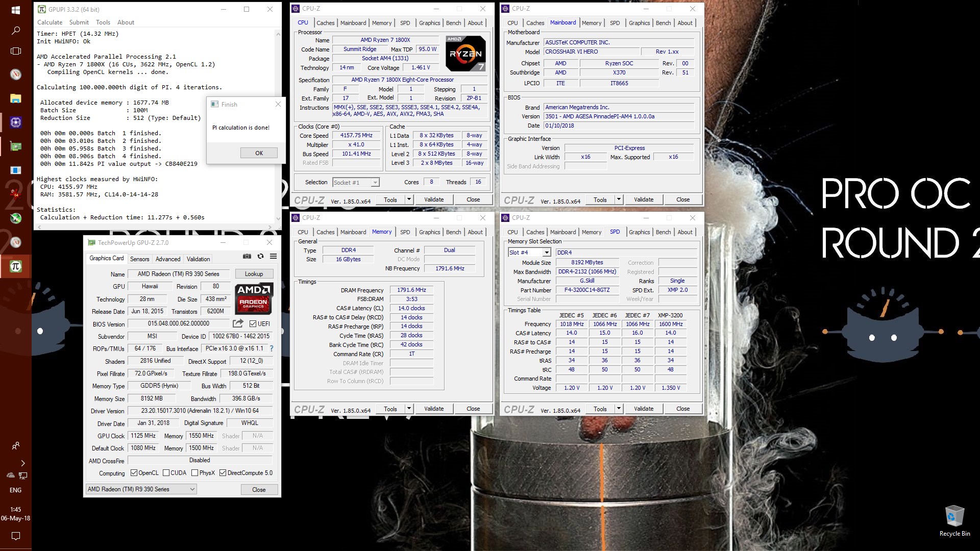Open the Slot #4 dropdown in SPD window
This screenshot has width=980, height=551.
pos(529,253)
